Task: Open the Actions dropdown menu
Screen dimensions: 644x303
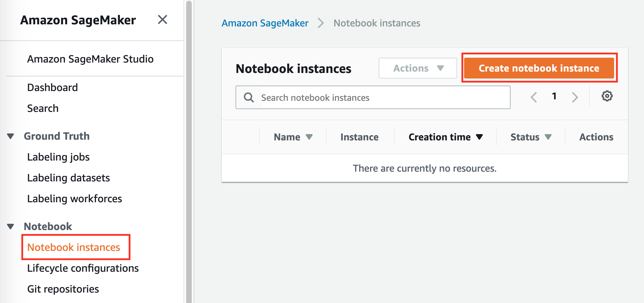Action: tap(418, 68)
